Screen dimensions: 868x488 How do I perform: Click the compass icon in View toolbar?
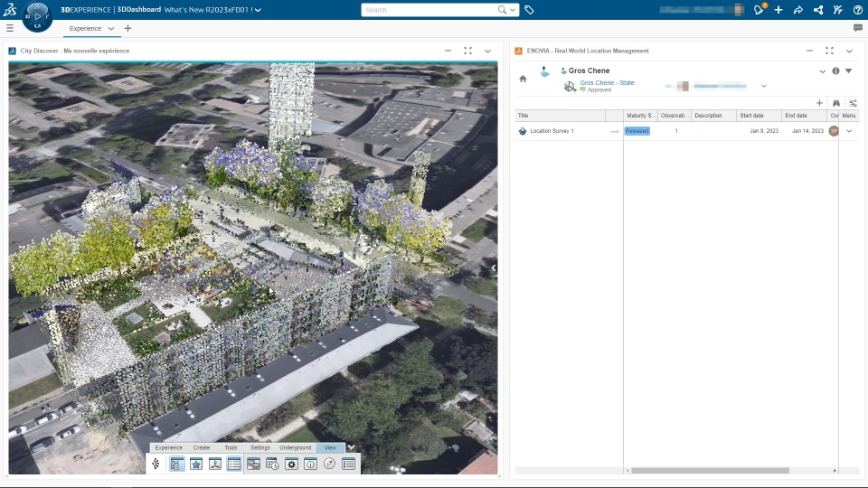pyautogui.click(x=329, y=464)
